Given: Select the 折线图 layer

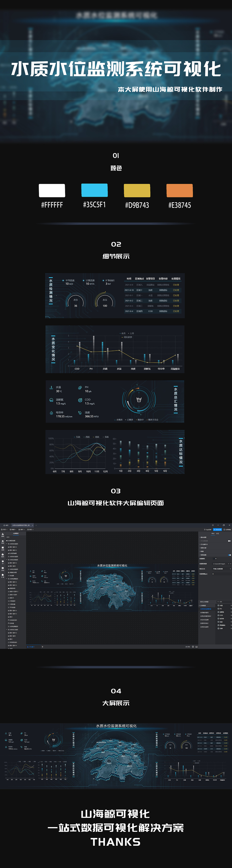Looking at the screenshot, I should 11,576.
